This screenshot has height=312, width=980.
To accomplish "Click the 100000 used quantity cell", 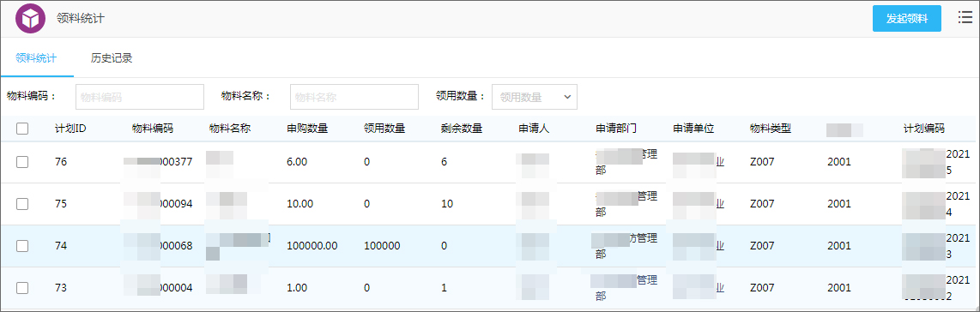I will (382, 246).
